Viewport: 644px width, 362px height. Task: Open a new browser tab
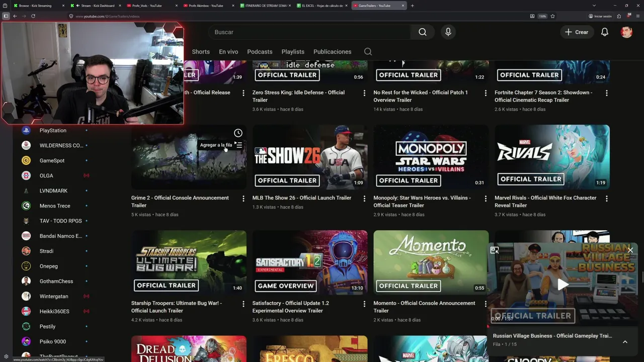(x=412, y=6)
